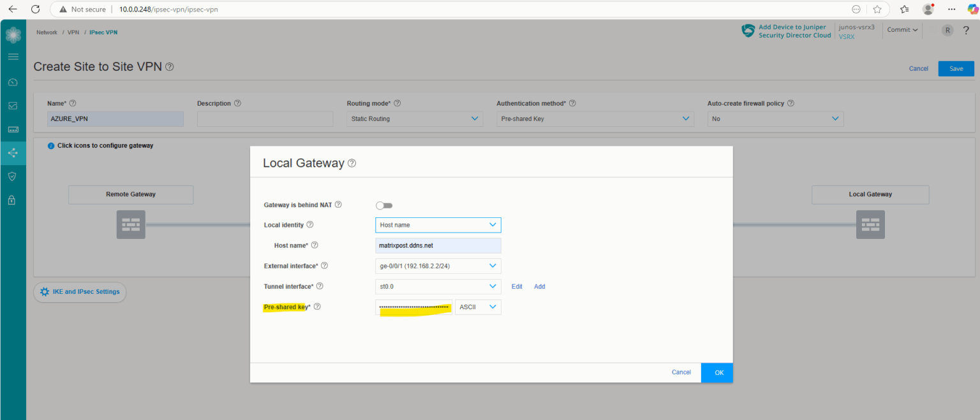Open the Local identity dropdown
The height and width of the screenshot is (420, 980).
coord(438,224)
